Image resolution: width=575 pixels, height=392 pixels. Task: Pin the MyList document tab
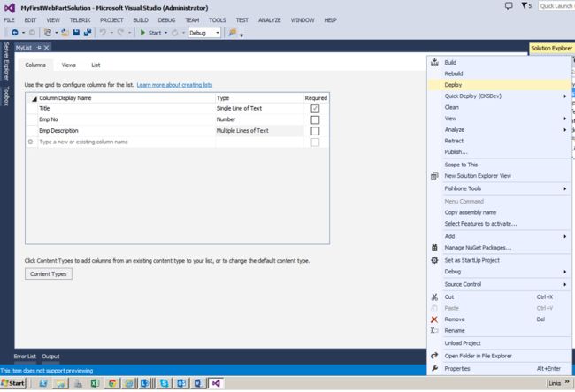click(39, 48)
